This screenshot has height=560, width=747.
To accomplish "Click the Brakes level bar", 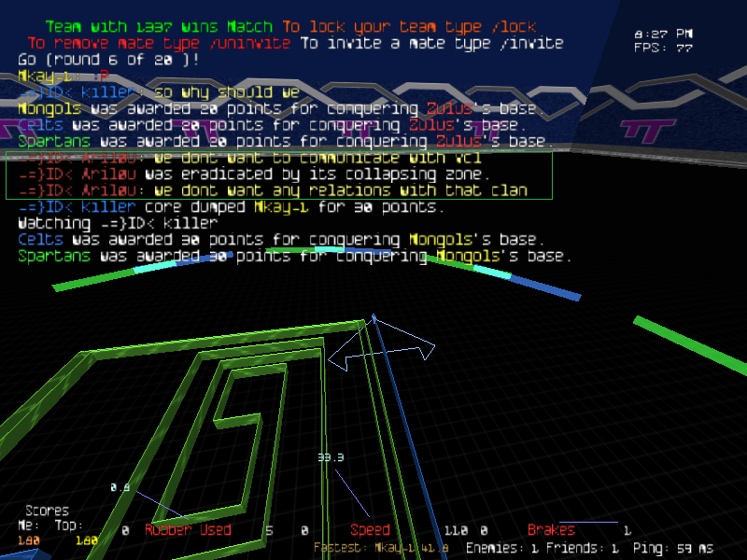I will point(588,522).
